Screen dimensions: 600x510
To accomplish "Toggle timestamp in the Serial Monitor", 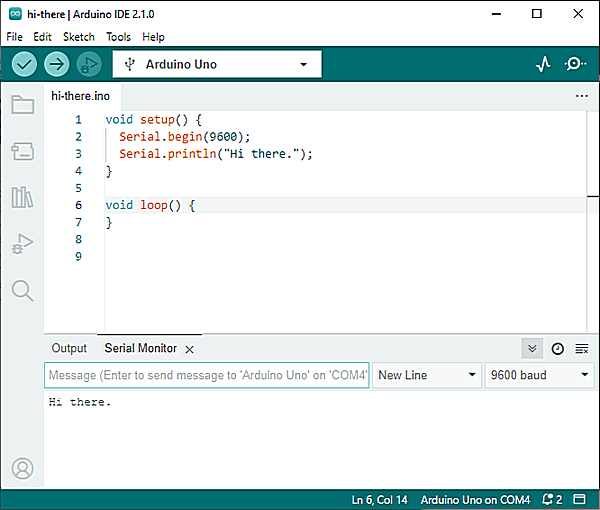I will point(558,349).
